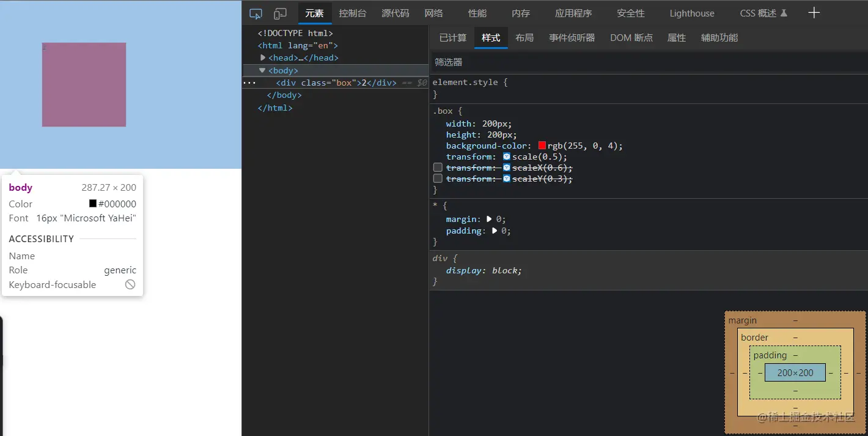
Task: Click the padding label in box model
Action: click(770, 355)
